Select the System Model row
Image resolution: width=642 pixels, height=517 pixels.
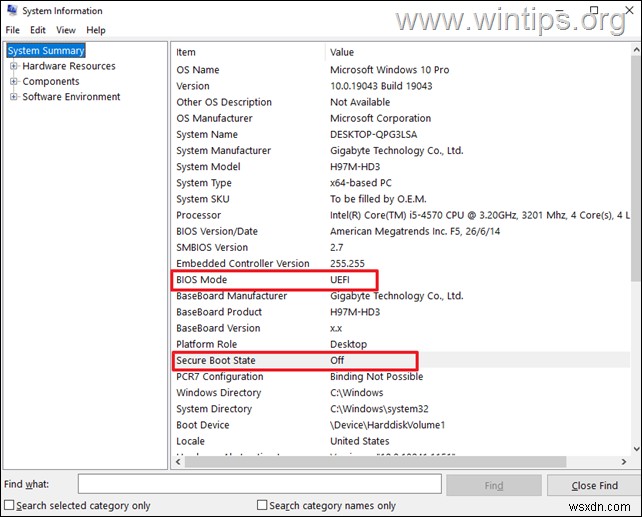point(401,167)
